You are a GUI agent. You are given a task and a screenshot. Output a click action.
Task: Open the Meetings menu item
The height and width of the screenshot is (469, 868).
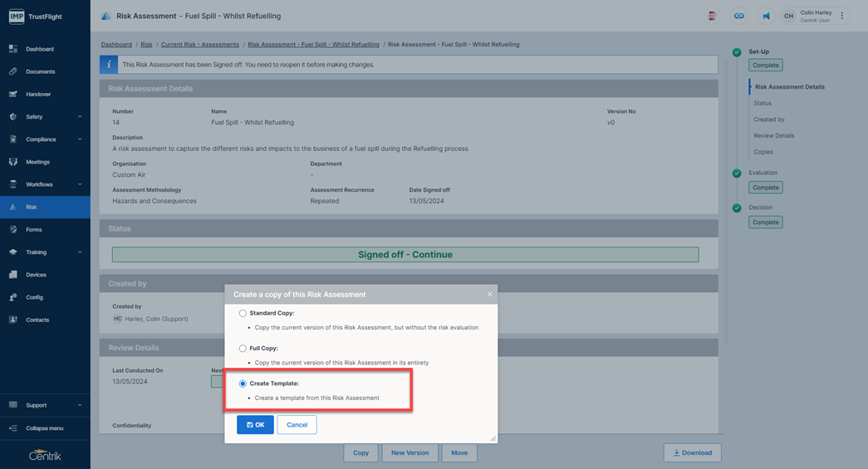pos(37,162)
